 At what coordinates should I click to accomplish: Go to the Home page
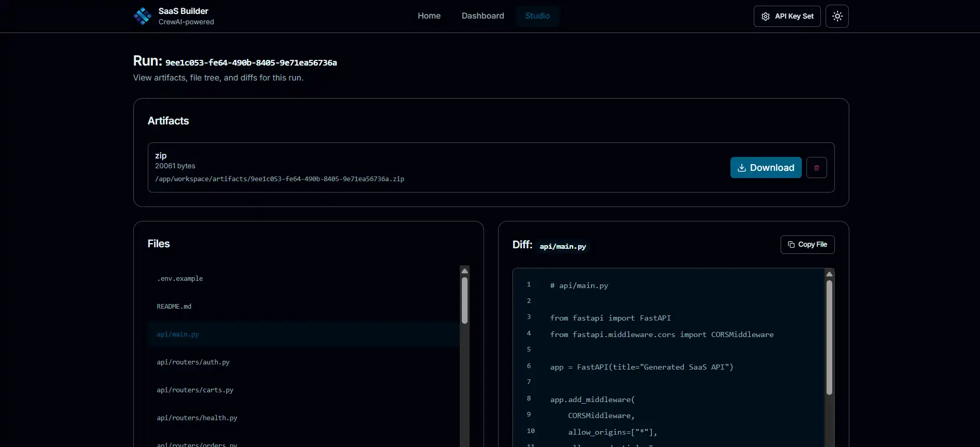click(429, 16)
